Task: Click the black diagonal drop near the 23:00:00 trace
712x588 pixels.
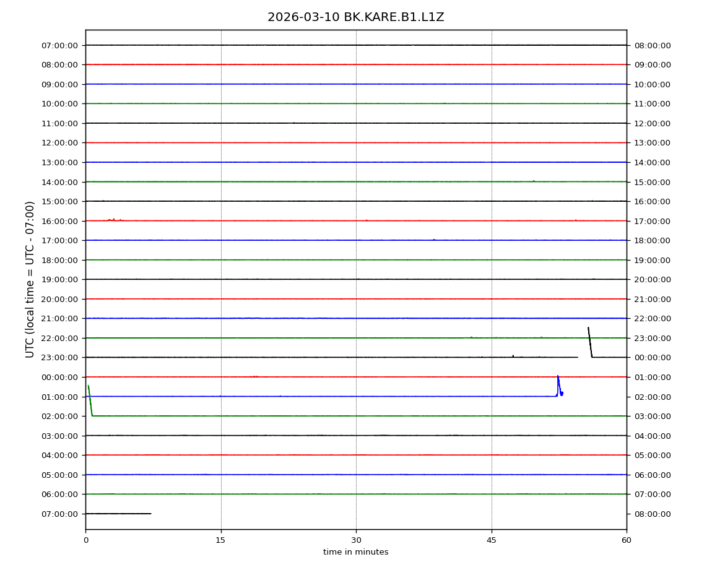Action: point(590,342)
